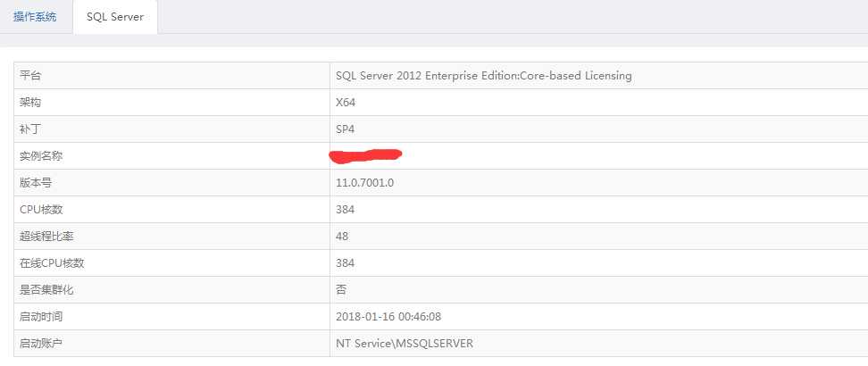Select the SQL Server tab
Screen dimensions: 868x366
pos(115,17)
